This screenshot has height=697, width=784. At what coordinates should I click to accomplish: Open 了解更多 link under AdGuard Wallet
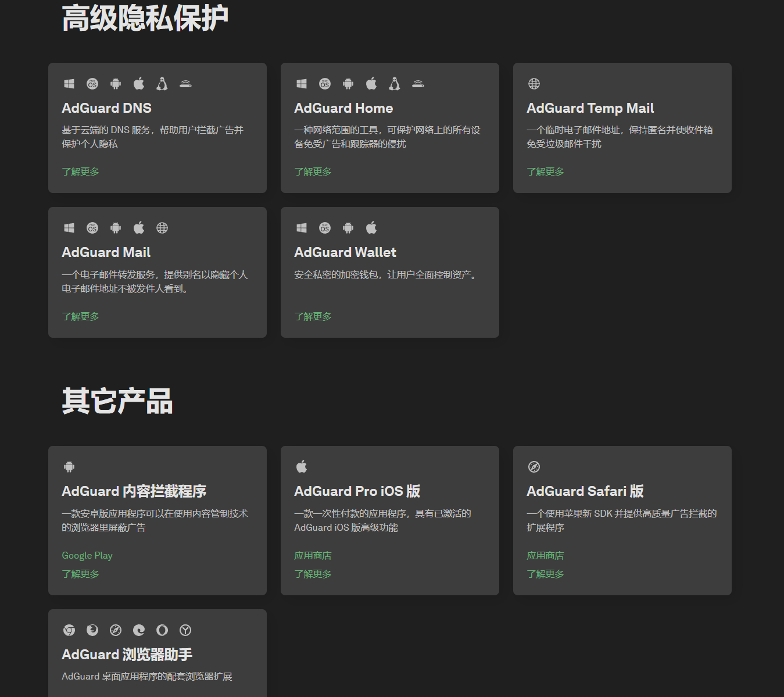313,316
